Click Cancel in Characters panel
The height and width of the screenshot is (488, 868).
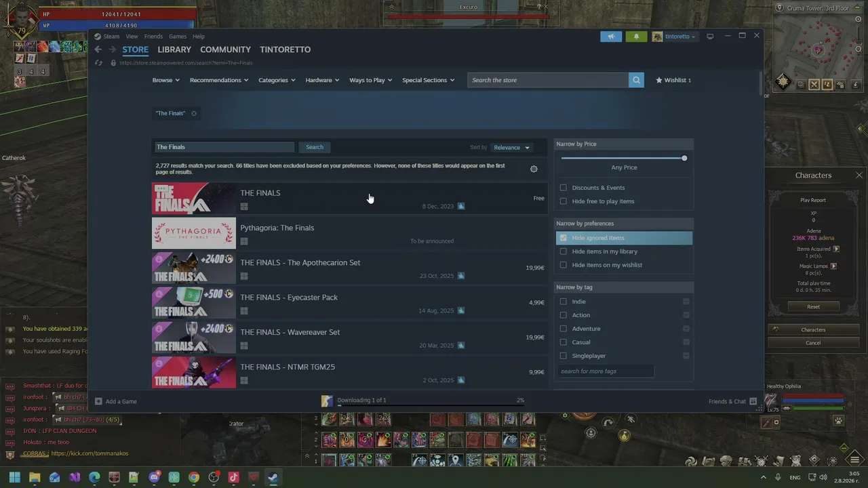(x=813, y=343)
